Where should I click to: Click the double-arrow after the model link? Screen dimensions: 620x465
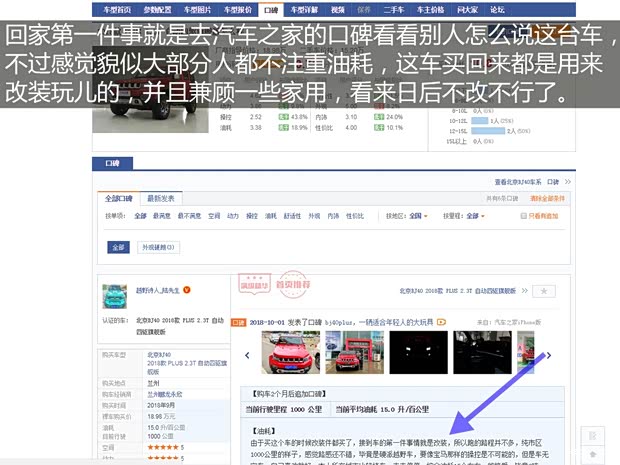click(x=524, y=291)
